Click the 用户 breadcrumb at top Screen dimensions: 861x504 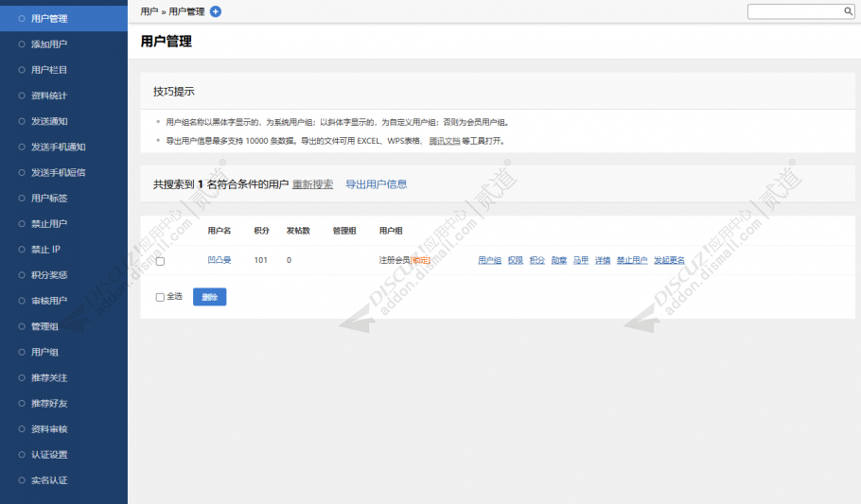coord(149,11)
